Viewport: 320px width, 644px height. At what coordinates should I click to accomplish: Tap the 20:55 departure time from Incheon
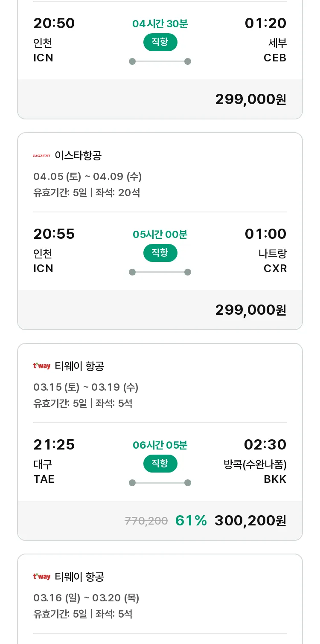(54, 234)
